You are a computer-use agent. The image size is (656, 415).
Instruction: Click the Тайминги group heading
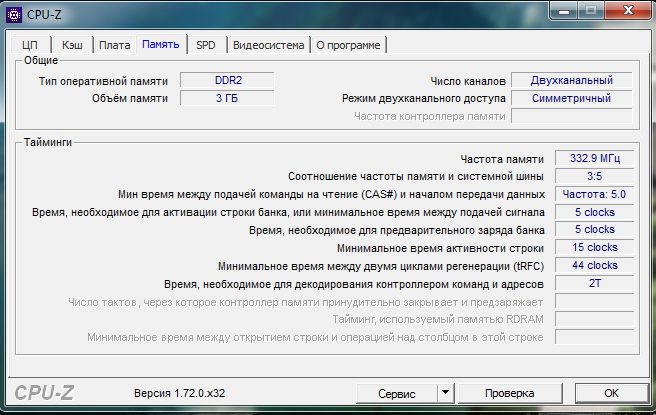point(48,142)
